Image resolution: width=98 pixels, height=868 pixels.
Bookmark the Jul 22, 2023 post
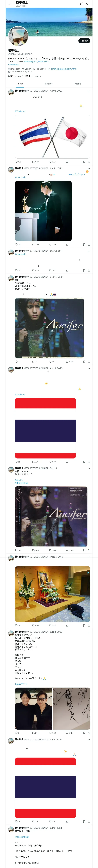(84, 733)
